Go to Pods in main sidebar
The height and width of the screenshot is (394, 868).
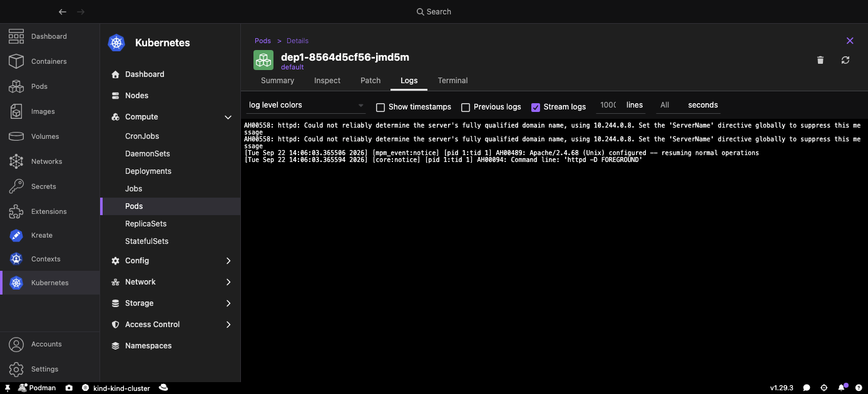click(49, 86)
